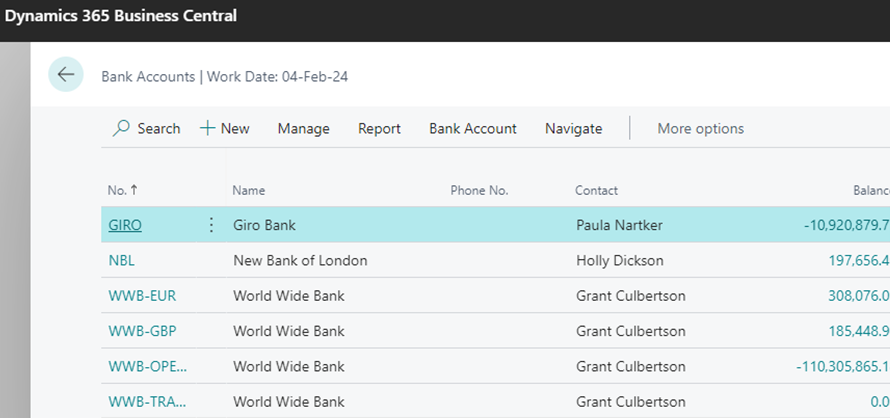Open the GIRO bank account link
The width and height of the screenshot is (891, 418).
tap(125, 225)
